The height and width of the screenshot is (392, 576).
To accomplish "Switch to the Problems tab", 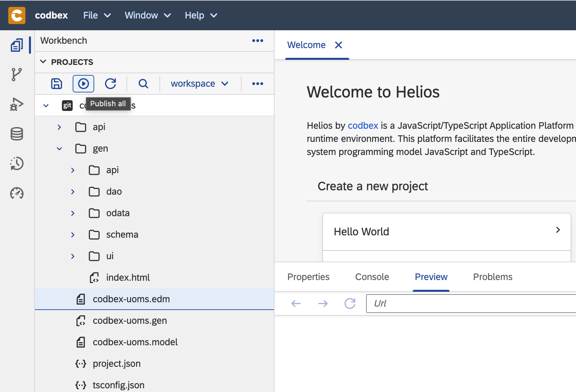I will click(x=493, y=277).
